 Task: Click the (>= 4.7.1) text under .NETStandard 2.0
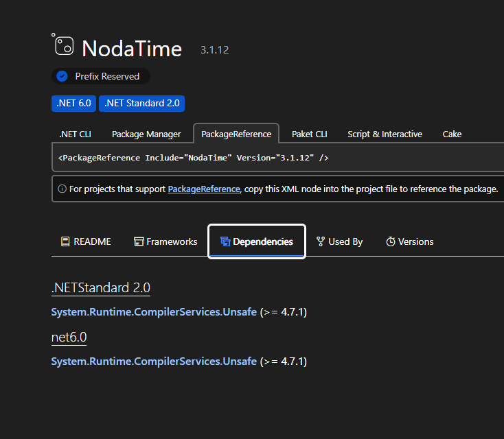point(284,312)
